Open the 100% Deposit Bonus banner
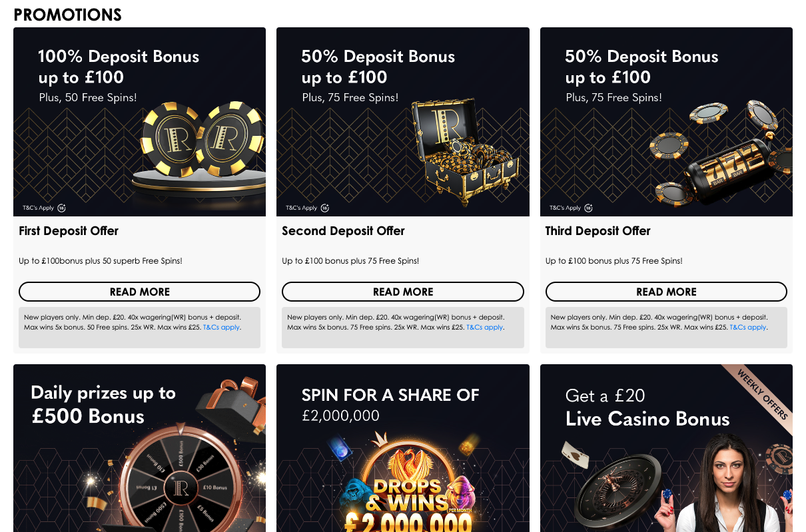The image size is (806, 532). click(139, 122)
